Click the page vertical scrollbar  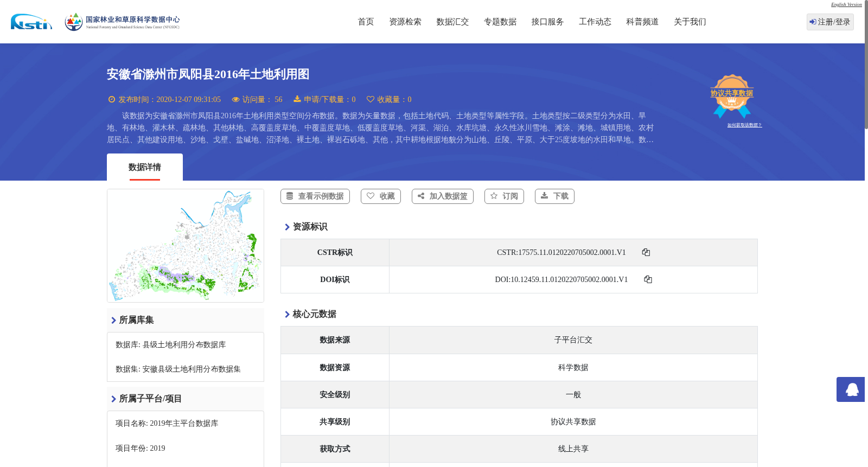(x=866, y=65)
